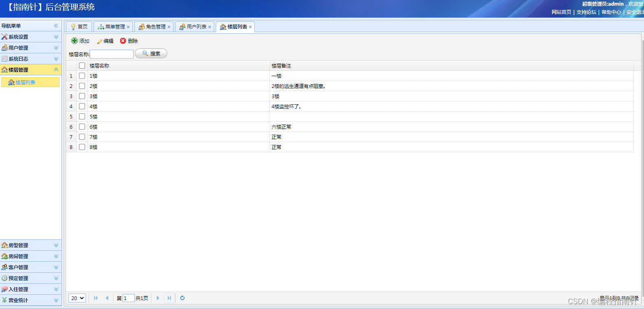The width and height of the screenshot is (644, 309).
Task: Expand the 系统日志 accordion chevron
Action: click(56, 59)
